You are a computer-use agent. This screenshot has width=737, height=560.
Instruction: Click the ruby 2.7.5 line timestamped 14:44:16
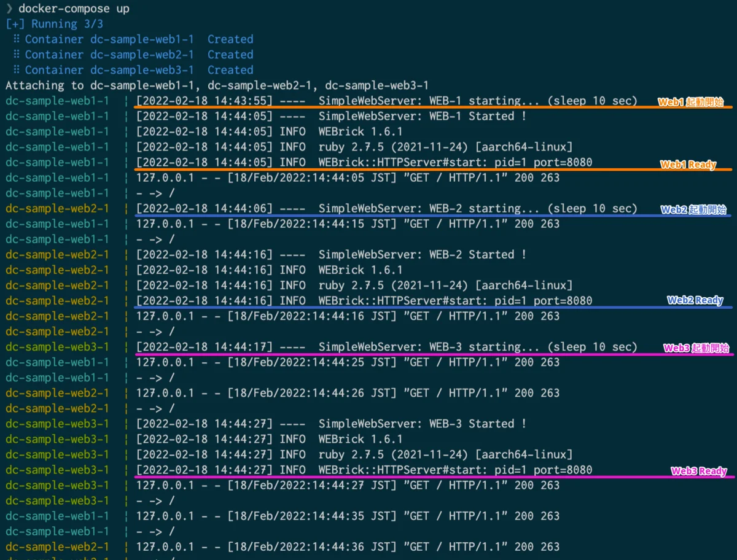(x=289, y=285)
